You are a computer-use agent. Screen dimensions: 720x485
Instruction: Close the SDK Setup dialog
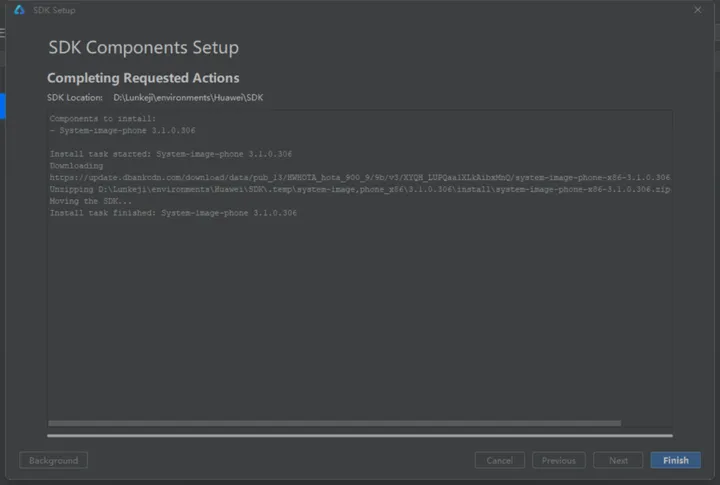coord(698,10)
